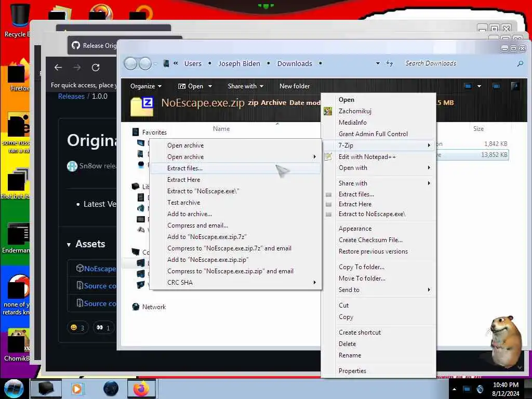532x399 pixels.
Task: Open the Enderman desktop icon
Action: coord(16,238)
